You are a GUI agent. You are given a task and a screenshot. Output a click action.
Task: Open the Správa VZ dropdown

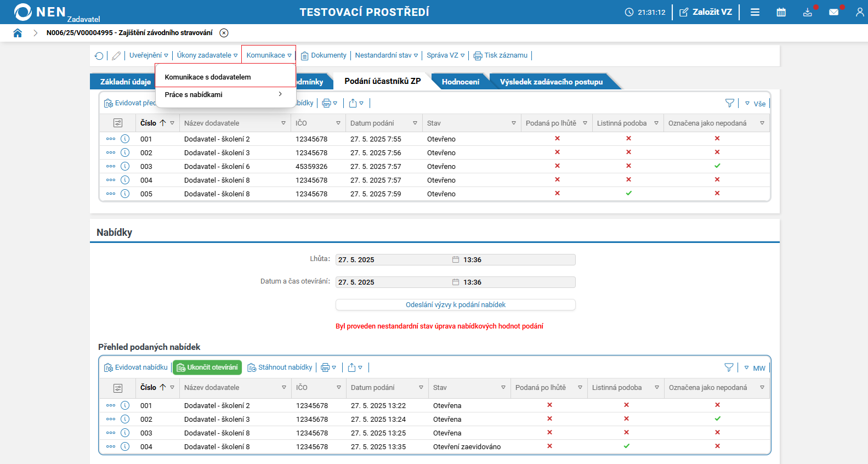(x=445, y=55)
